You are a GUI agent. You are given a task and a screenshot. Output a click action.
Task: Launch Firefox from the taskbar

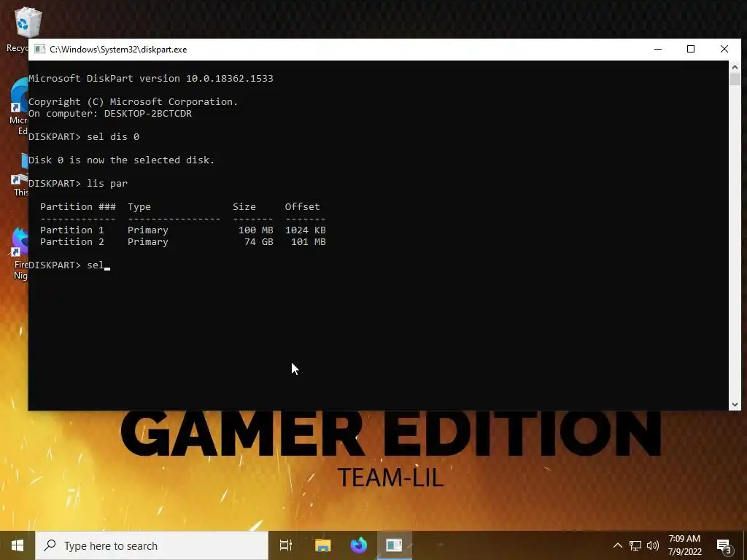click(x=359, y=545)
